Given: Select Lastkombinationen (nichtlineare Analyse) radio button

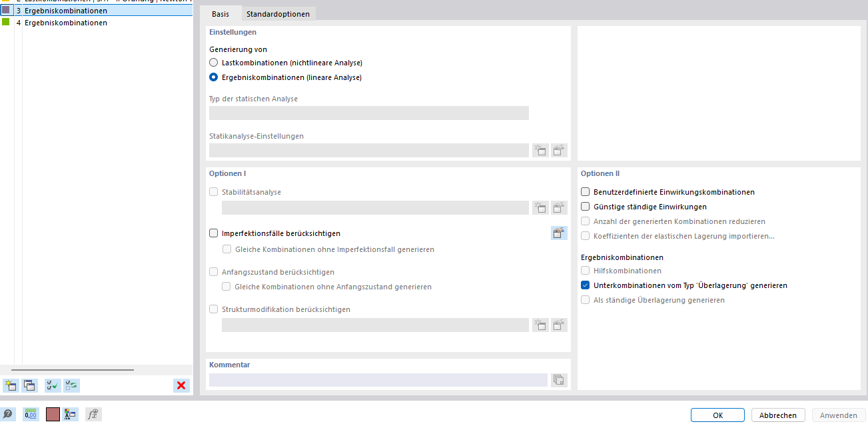Looking at the screenshot, I should tap(213, 63).
